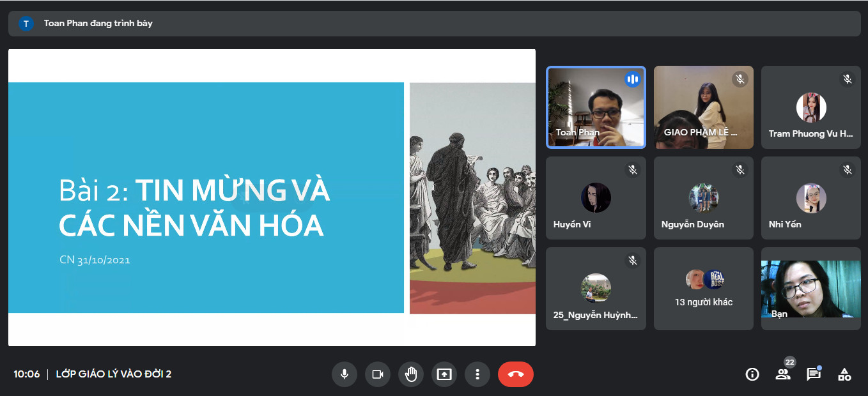Open the meeting details info icon
The width and height of the screenshot is (868, 396).
[x=752, y=374]
